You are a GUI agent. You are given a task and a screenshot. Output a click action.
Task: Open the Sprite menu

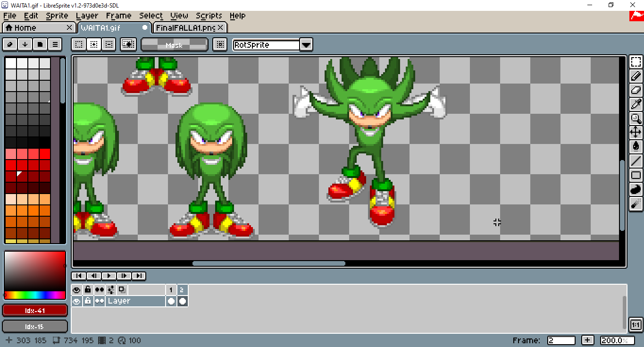(57, 16)
